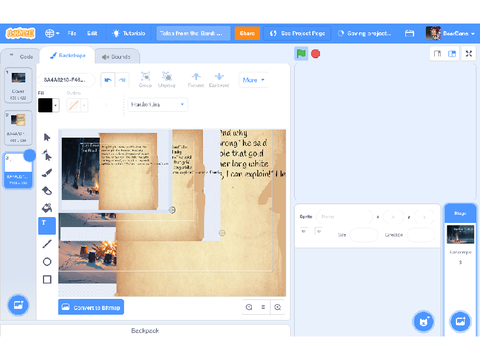Select the second backdrop thumbnail
This screenshot has width=480, height=360.
click(x=18, y=128)
